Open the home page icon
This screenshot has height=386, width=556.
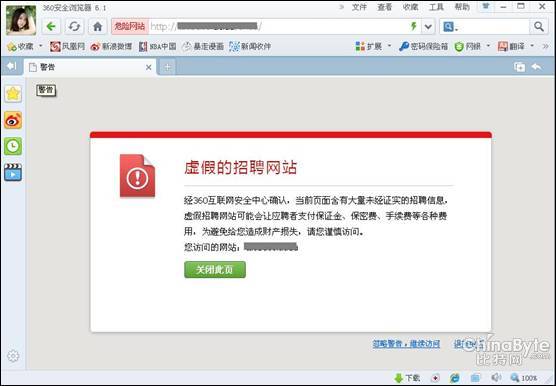(x=98, y=27)
